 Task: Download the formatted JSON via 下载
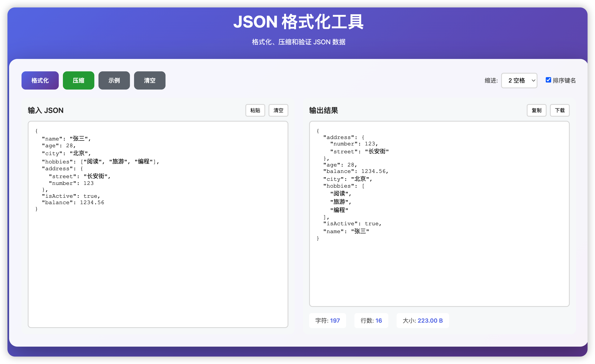[x=560, y=110]
